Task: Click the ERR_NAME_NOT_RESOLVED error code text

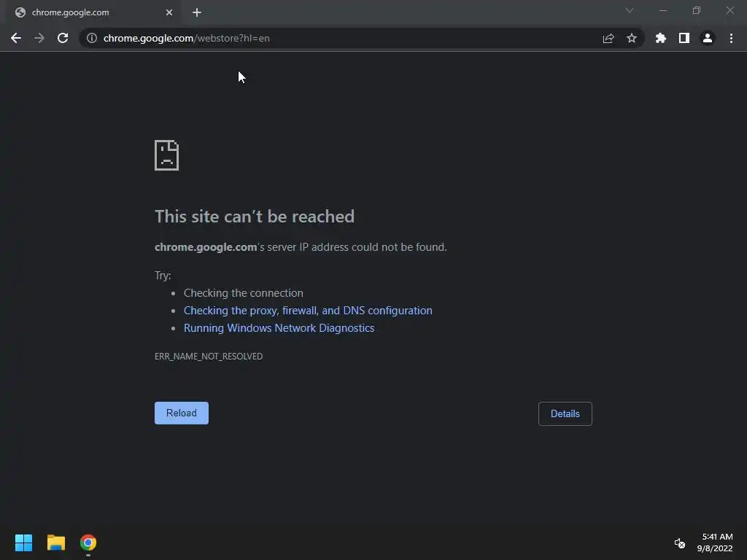Action: tap(209, 357)
